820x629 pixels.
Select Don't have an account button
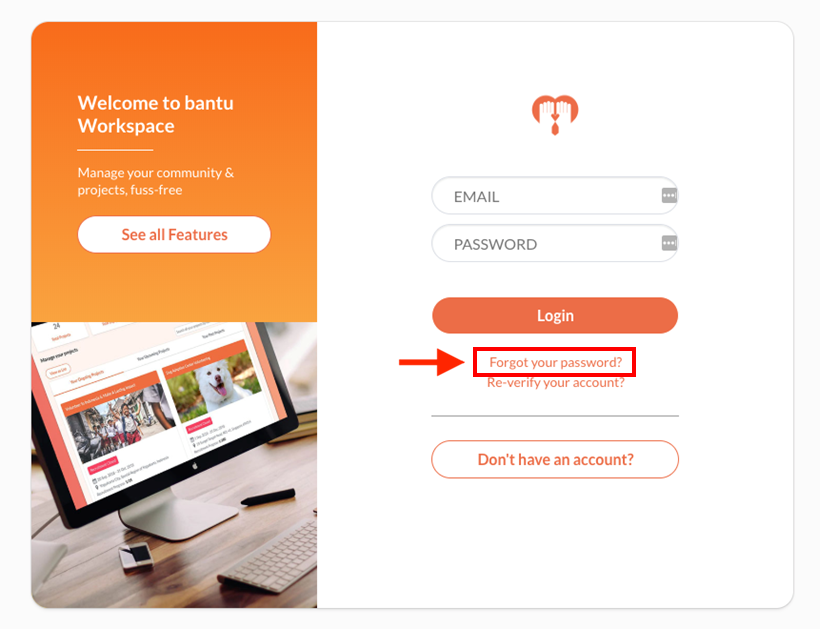tap(555, 459)
